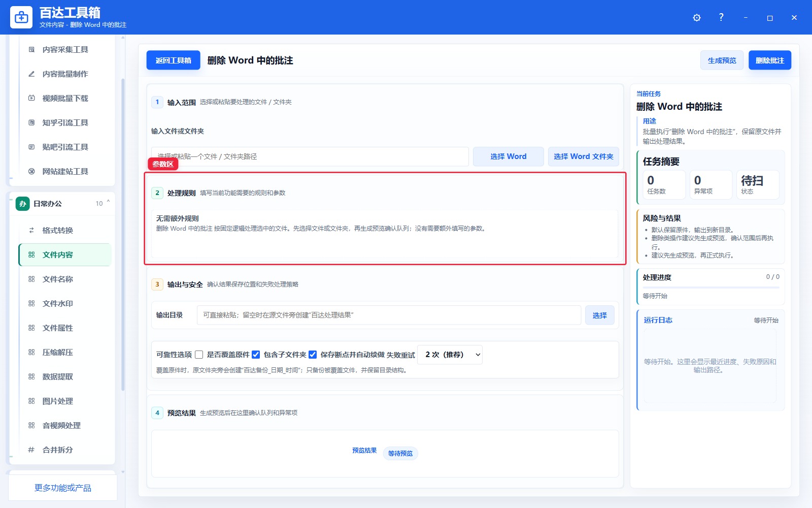The width and height of the screenshot is (812, 508).
Task: Click the 图片处理 grid icon
Action: point(31,401)
